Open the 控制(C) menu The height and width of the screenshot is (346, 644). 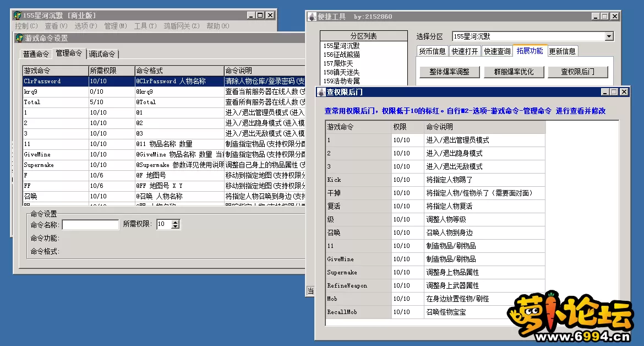point(26,26)
